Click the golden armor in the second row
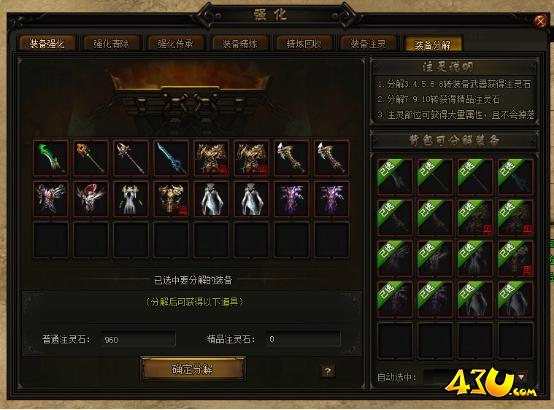This screenshot has height=410, width=554. point(171,199)
